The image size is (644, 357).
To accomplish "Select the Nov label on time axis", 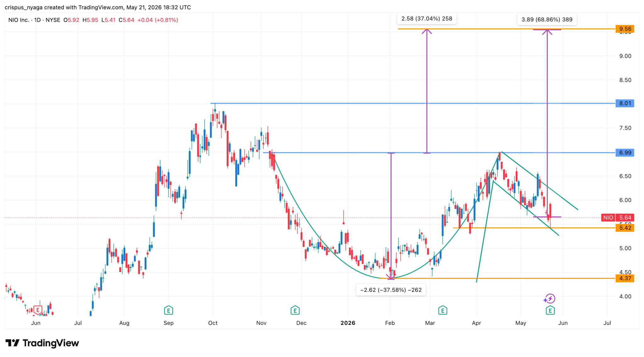I will [261, 323].
